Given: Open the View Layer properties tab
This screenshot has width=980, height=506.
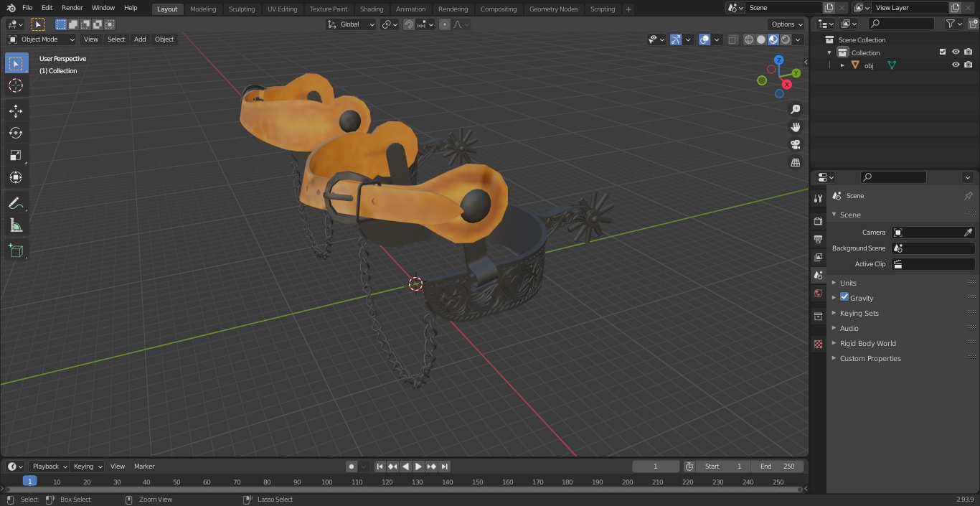Looking at the screenshot, I should (818, 257).
